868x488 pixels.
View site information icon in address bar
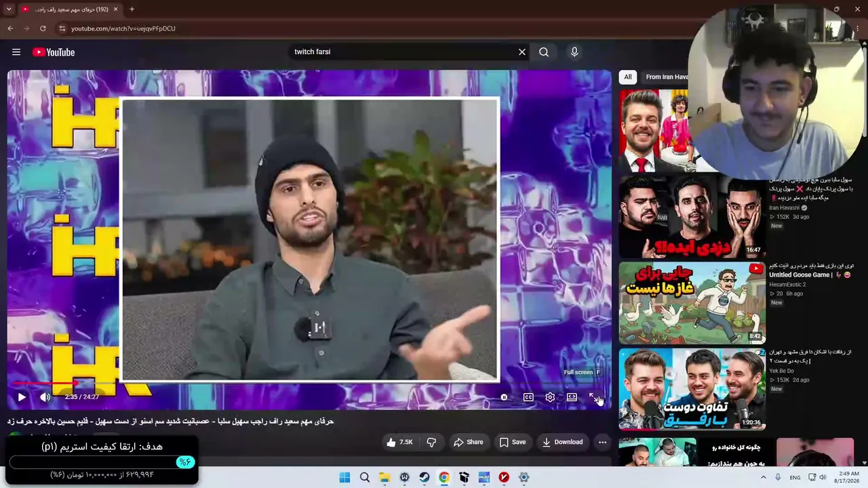coord(62,28)
